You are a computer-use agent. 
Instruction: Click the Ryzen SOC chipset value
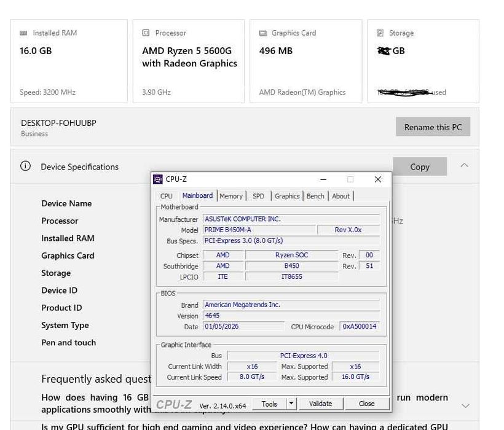pos(291,255)
